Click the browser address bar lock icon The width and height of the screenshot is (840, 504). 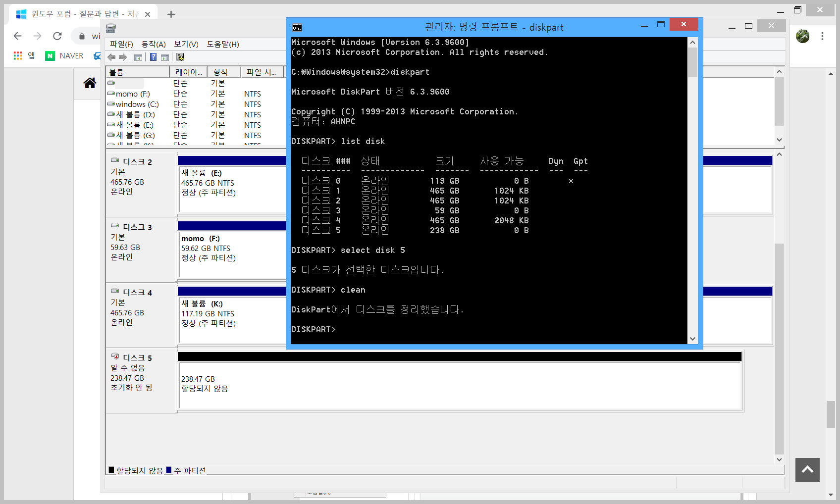click(82, 36)
